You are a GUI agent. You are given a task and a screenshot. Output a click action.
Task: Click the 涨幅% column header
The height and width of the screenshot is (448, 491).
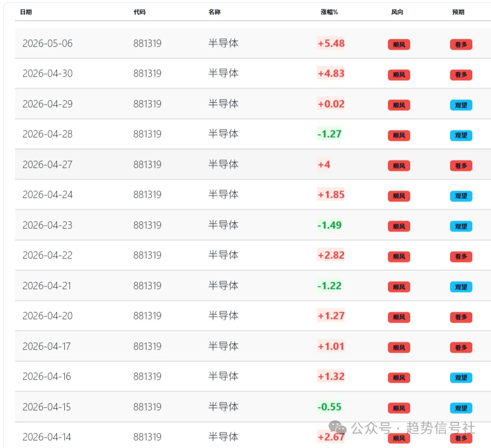click(329, 12)
